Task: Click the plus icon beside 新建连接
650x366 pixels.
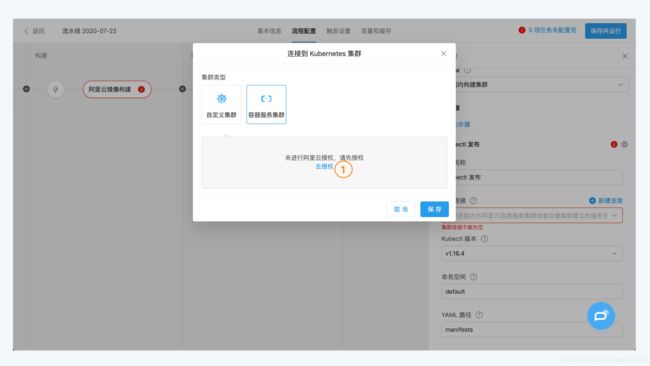Action: click(592, 201)
